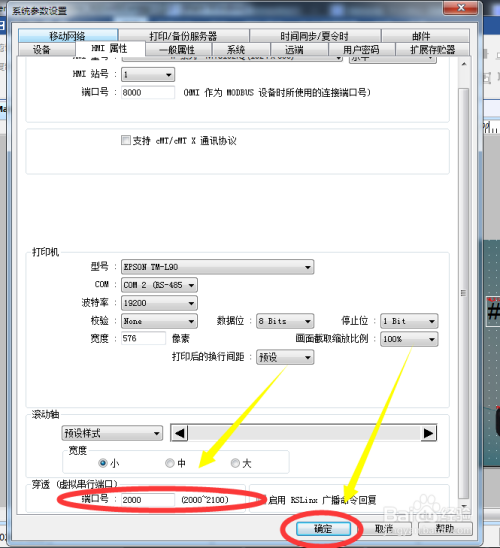Close the 系统参数设置 dialog
This screenshot has height=548, width=500.
(461, 8)
